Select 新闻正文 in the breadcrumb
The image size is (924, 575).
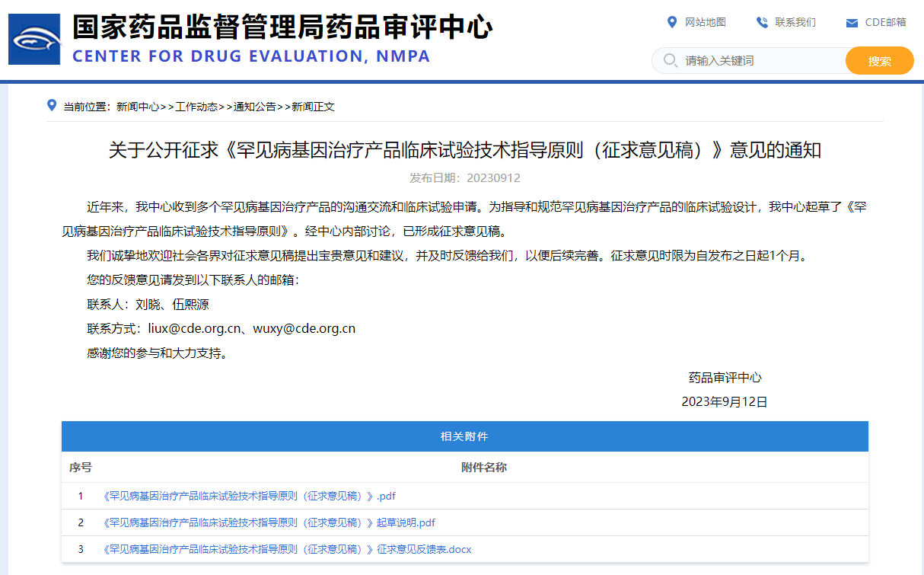point(314,107)
